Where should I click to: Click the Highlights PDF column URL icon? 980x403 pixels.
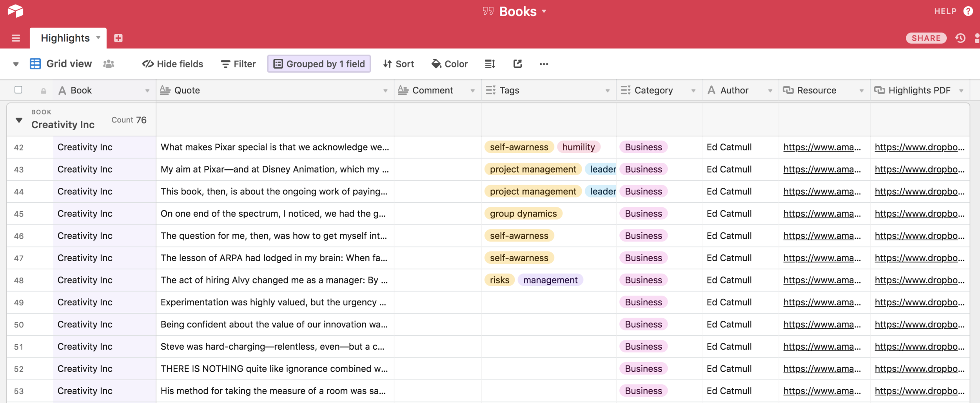[880, 90]
